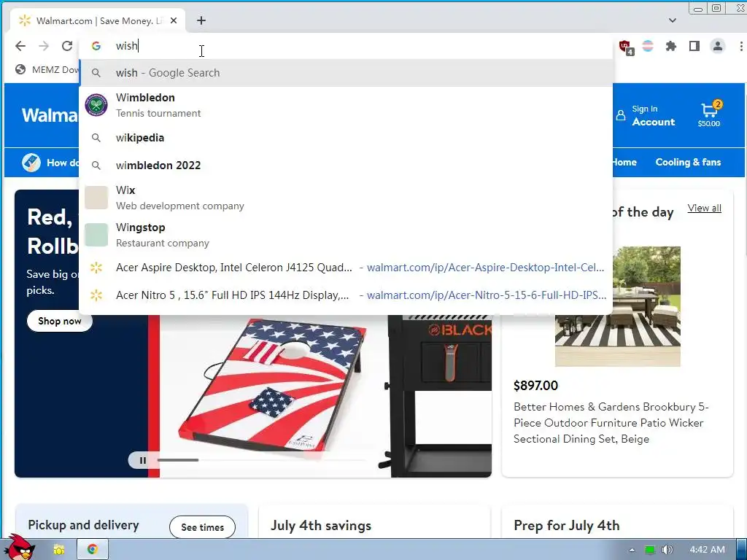Open the tab search chevron dropdown
Screen dimensions: 747x560
coord(672,20)
